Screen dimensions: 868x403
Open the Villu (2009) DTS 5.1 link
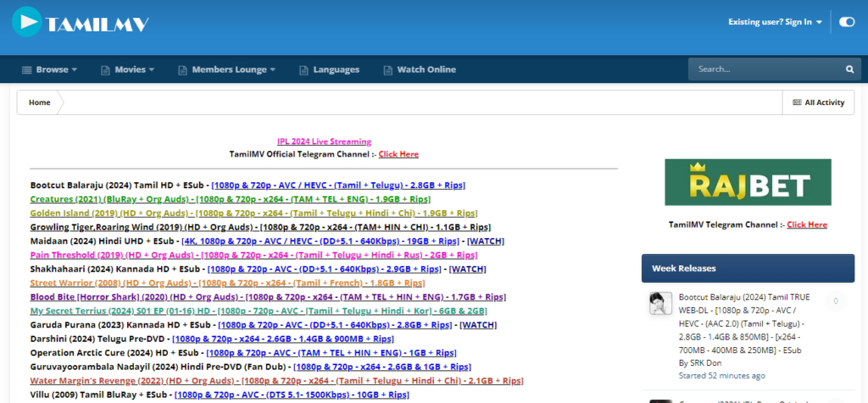292,395
